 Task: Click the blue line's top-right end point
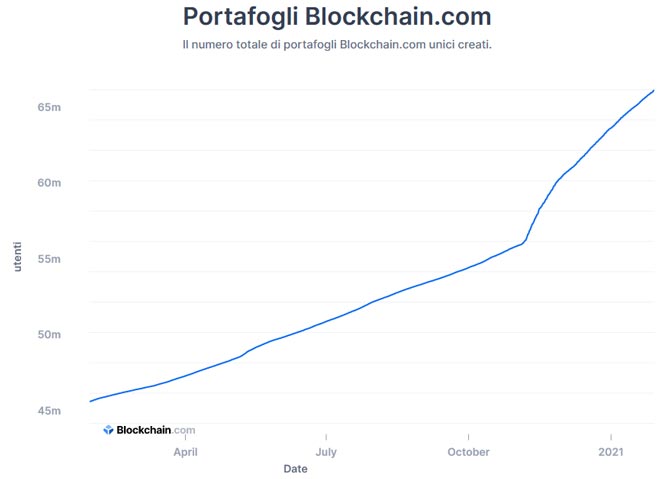point(654,90)
